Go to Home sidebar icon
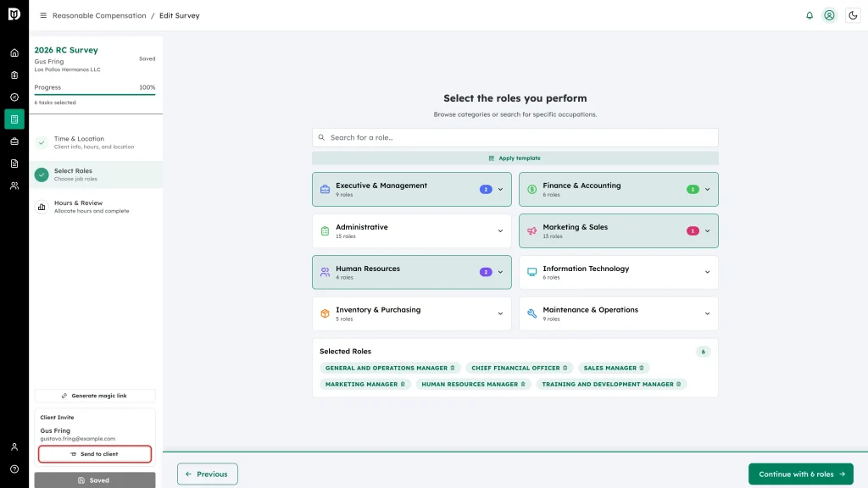The width and height of the screenshot is (868, 488). click(x=14, y=53)
